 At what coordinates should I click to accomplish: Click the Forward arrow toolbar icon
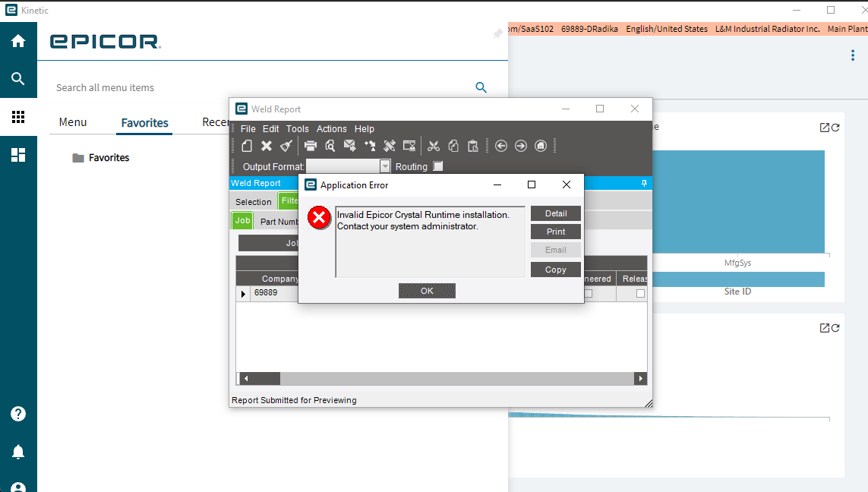click(x=521, y=146)
